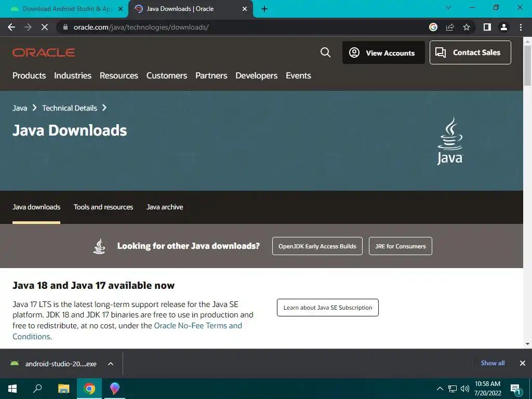The image size is (532, 399).
Task: Open the Developers menu
Action: [x=257, y=75]
